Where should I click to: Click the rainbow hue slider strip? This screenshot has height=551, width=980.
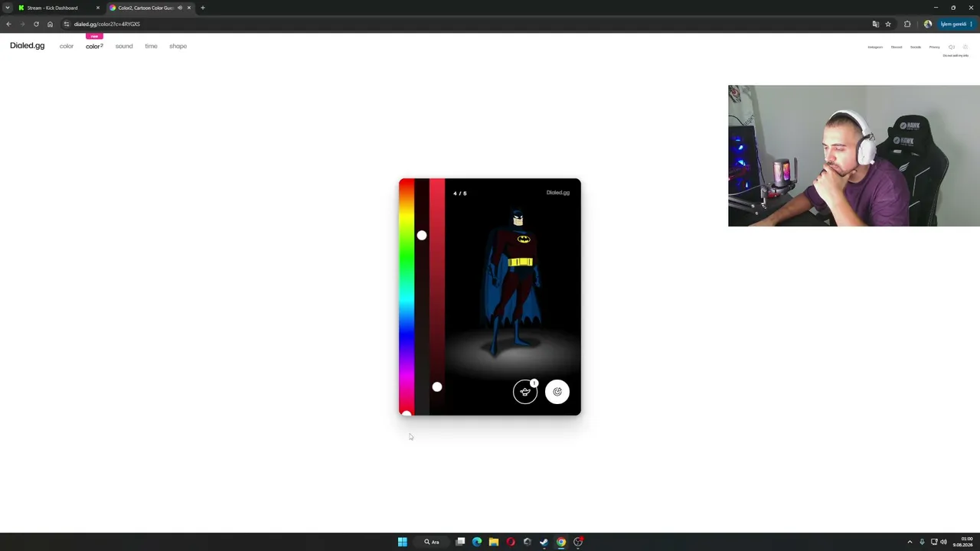tap(407, 297)
